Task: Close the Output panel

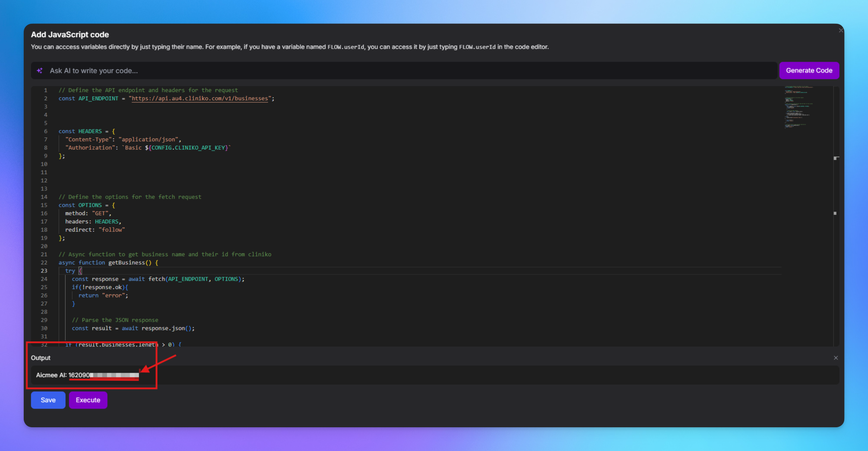Action: click(x=836, y=358)
